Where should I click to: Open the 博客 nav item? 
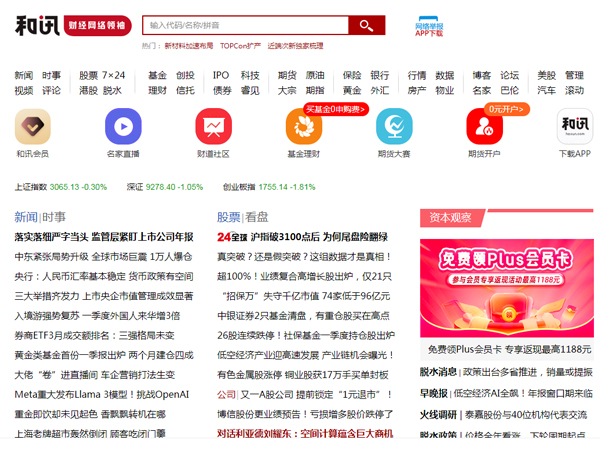pyautogui.click(x=481, y=75)
